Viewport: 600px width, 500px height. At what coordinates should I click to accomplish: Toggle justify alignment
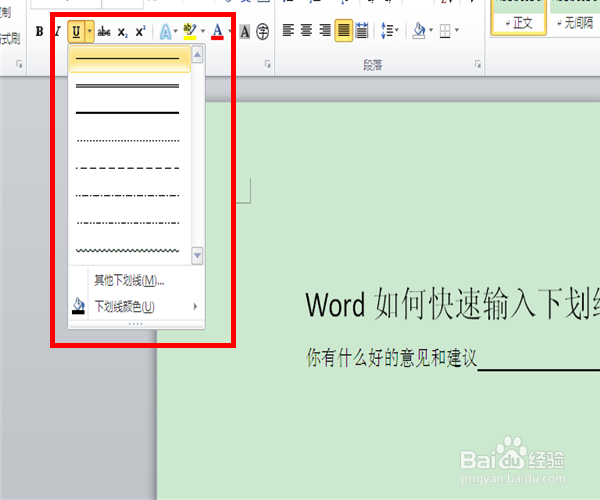click(344, 30)
